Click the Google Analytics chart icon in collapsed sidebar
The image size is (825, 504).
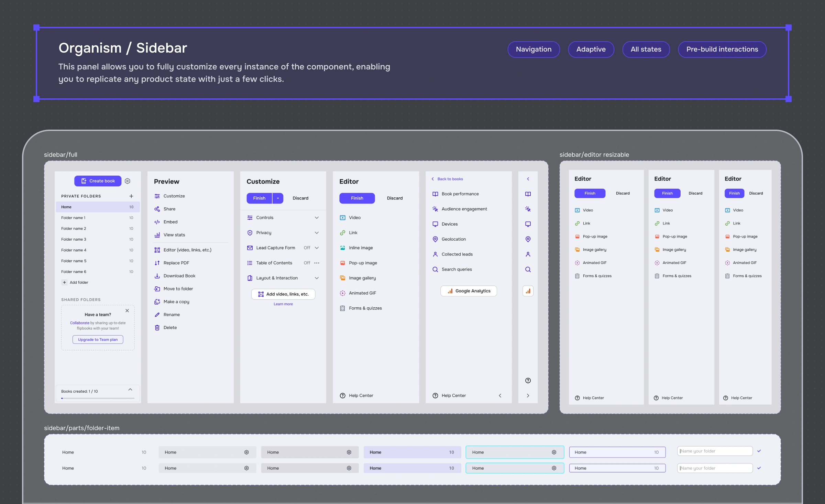click(x=528, y=291)
